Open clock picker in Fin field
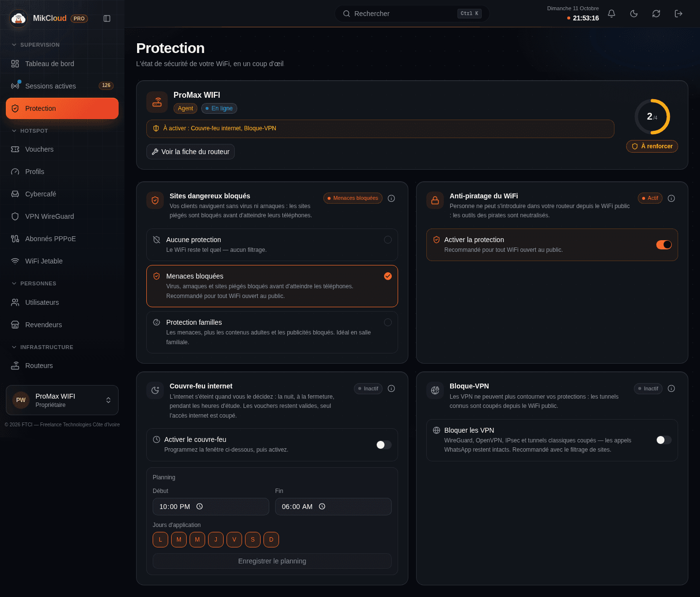The width and height of the screenshot is (700, 597). pyautogui.click(x=322, y=507)
